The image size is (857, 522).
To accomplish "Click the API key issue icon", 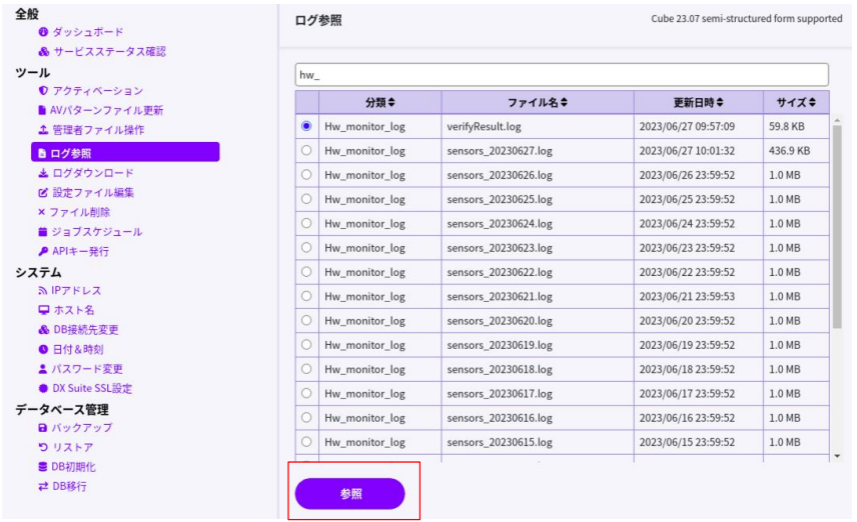I will click(43, 251).
